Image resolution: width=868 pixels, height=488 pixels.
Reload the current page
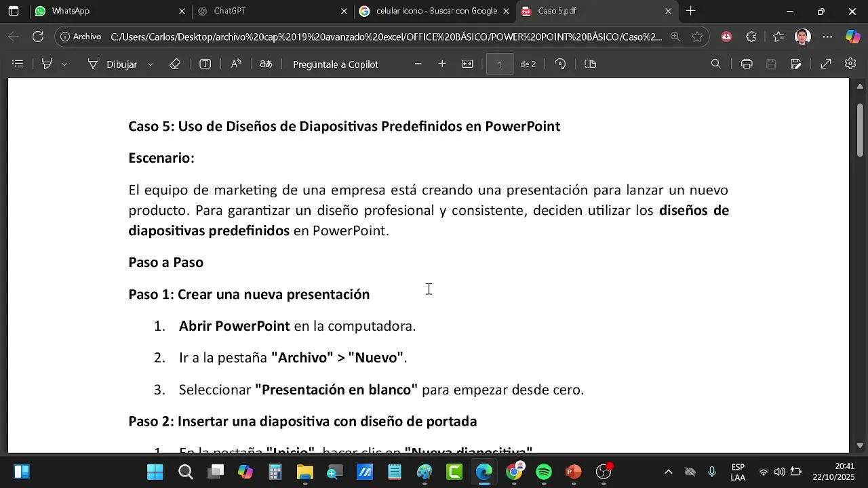(38, 37)
